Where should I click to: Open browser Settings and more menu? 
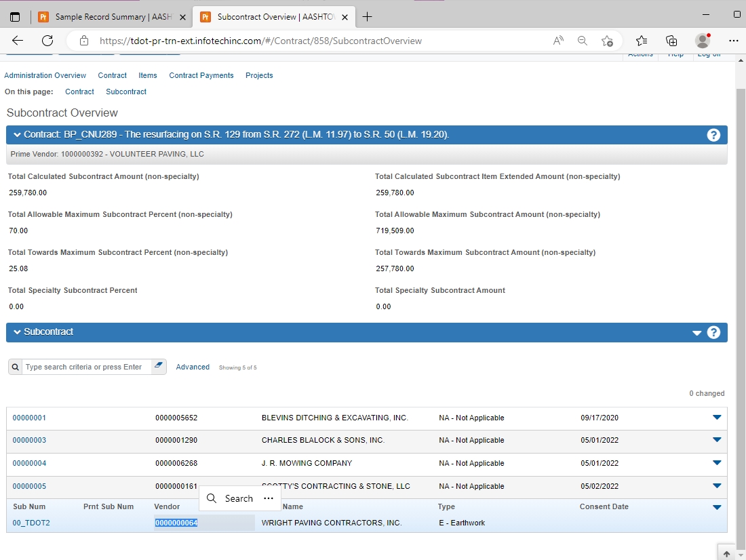[734, 41]
